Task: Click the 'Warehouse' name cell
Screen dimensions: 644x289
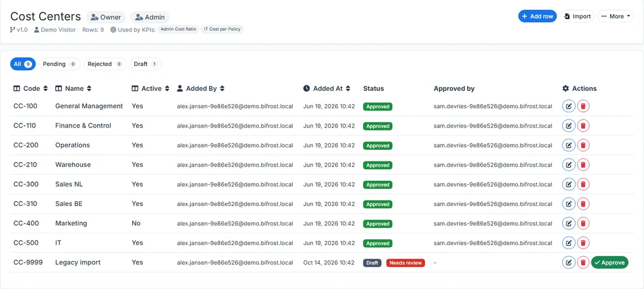Action: pyautogui.click(x=73, y=164)
